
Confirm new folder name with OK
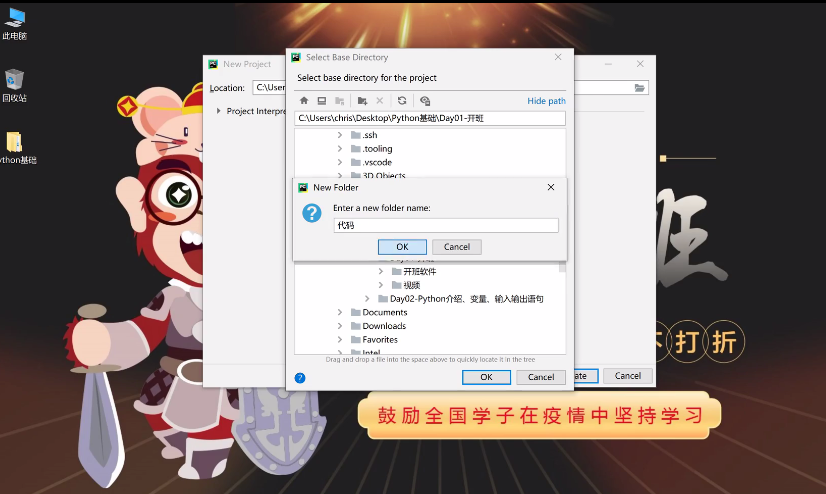point(402,247)
